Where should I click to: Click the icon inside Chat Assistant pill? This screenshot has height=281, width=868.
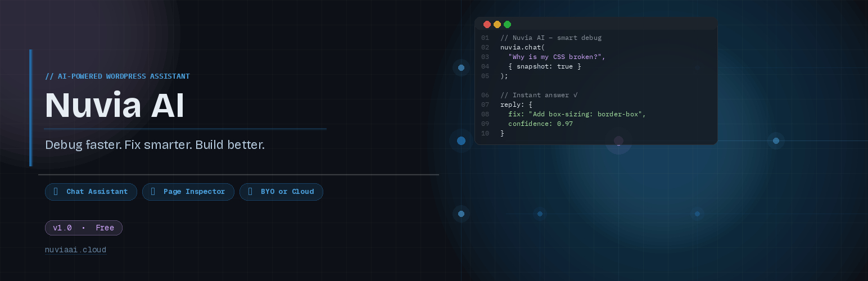click(56, 192)
